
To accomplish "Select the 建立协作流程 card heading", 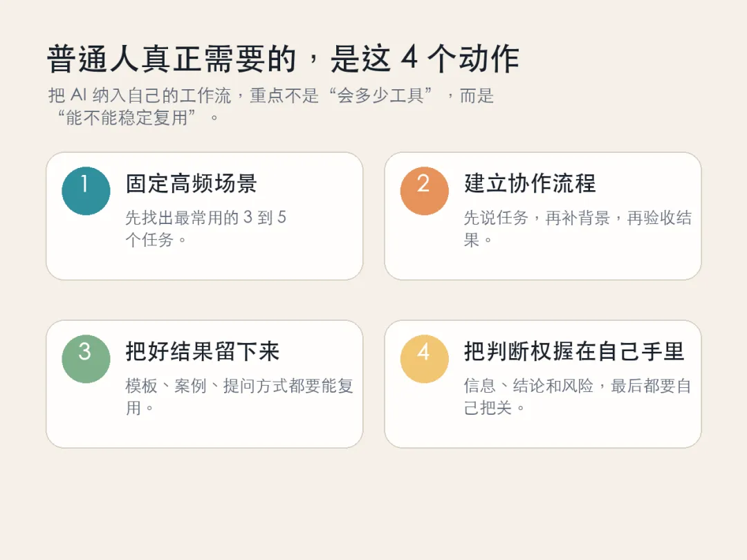I will point(530,184).
